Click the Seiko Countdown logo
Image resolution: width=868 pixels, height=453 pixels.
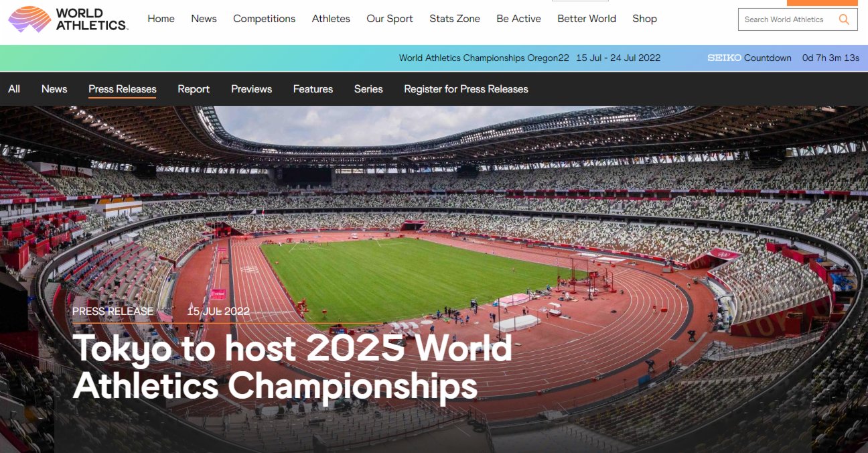click(725, 58)
